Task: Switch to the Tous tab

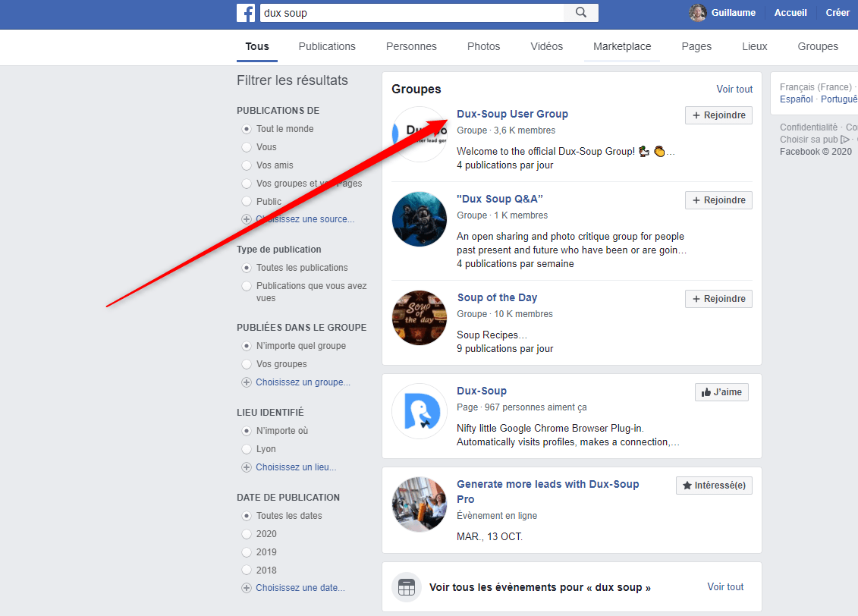Action: coord(257,46)
